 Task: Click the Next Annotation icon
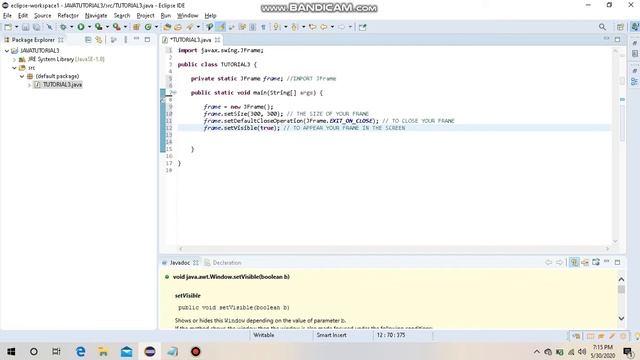[x=277, y=27]
